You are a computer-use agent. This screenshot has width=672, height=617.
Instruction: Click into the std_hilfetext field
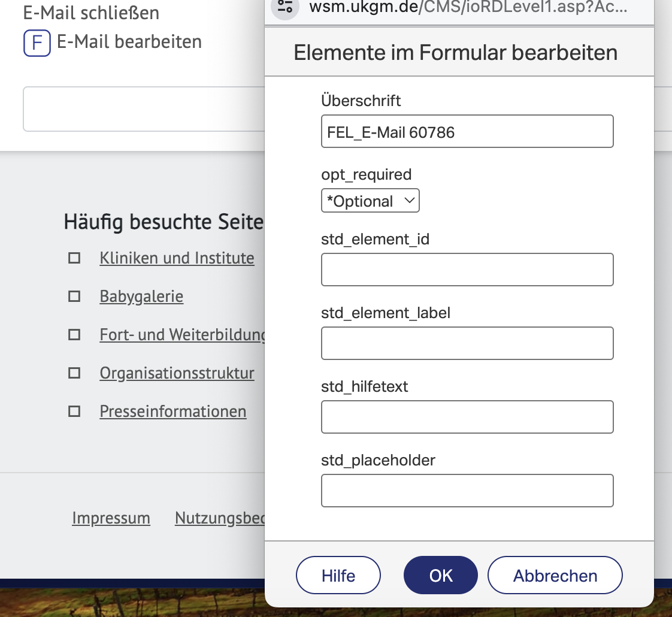(x=467, y=417)
